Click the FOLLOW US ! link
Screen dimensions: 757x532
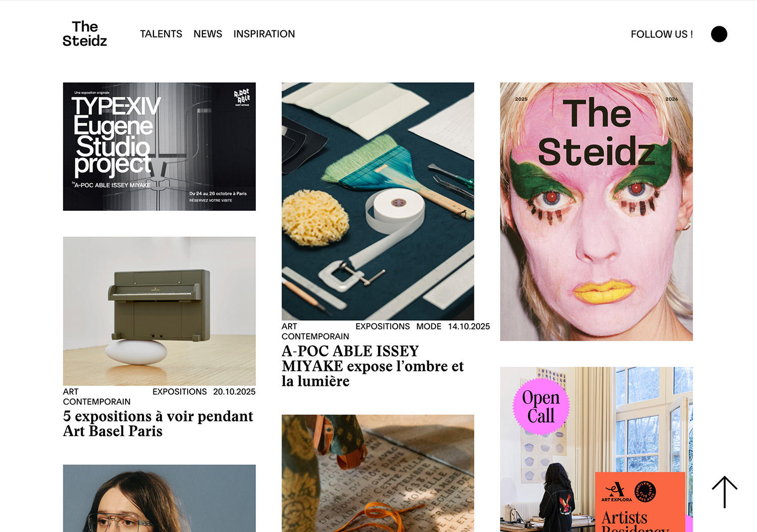point(662,34)
